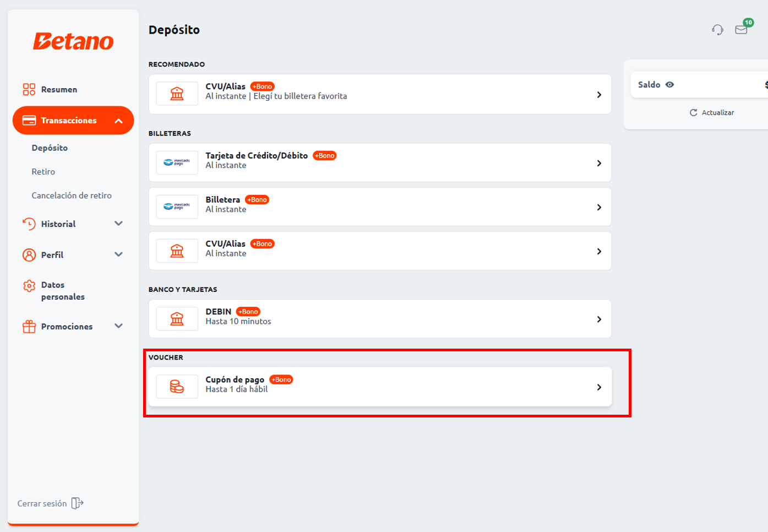
Task: Click Mercado Pago logo for Billetera
Action: coord(177,207)
